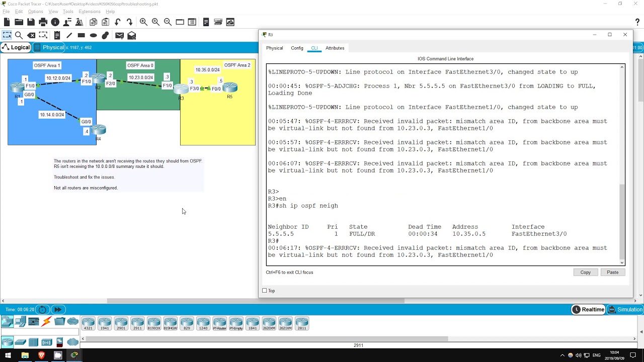The image size is (644, 362).
Task: Select the Wireless Devices subcategory icon
Action: pyautogui.click(x=47, y=342)
